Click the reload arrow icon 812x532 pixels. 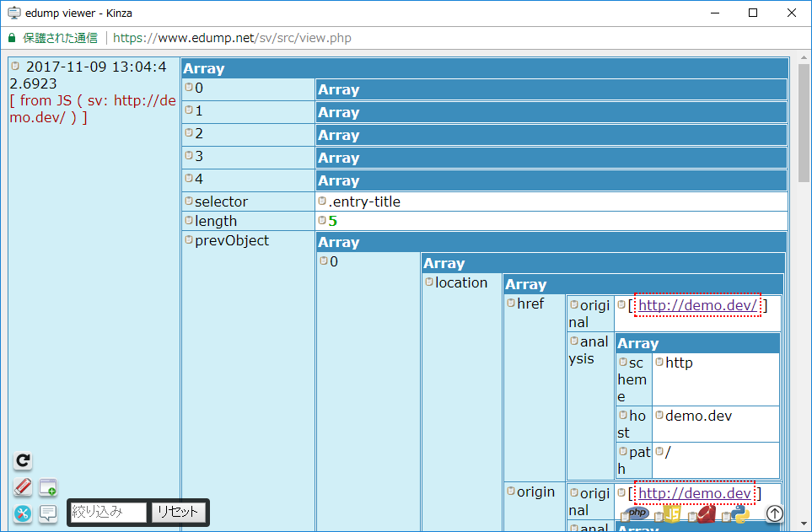[x=24, y=460]
